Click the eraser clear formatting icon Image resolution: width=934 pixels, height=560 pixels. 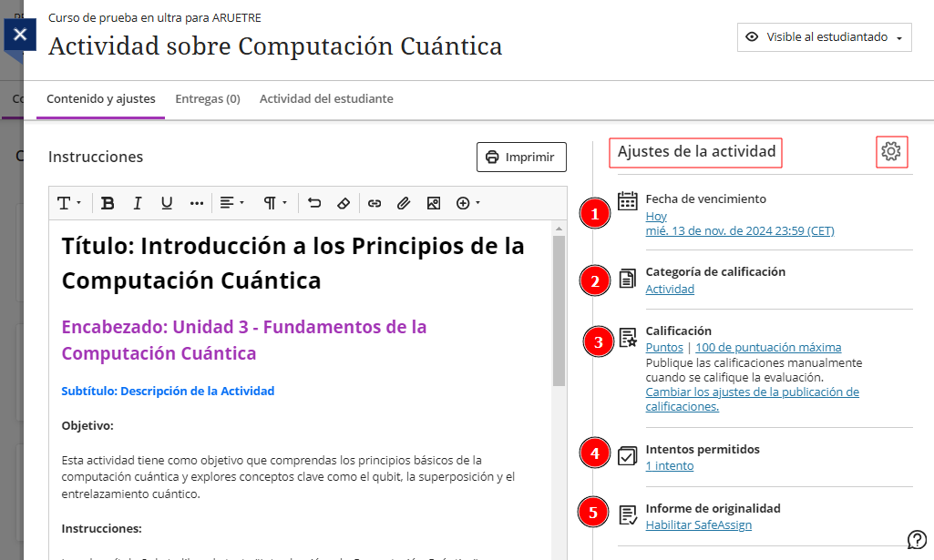point(344,203)
